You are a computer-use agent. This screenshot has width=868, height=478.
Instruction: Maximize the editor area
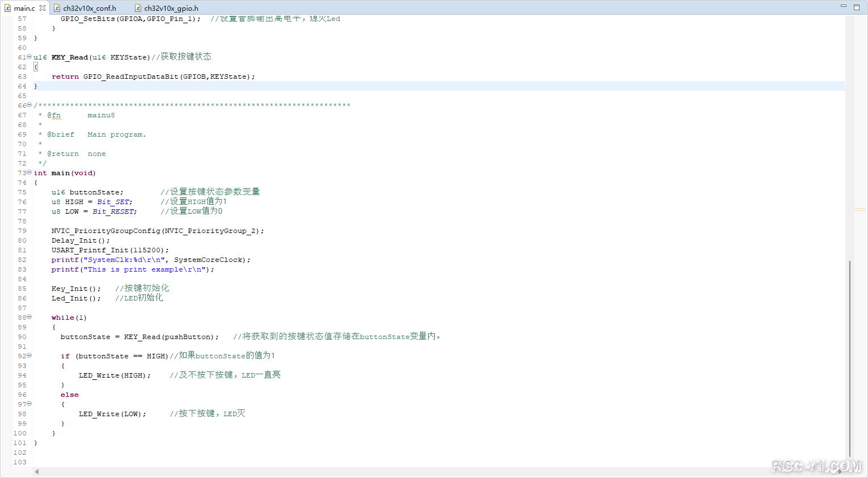(x=857, y=6)
